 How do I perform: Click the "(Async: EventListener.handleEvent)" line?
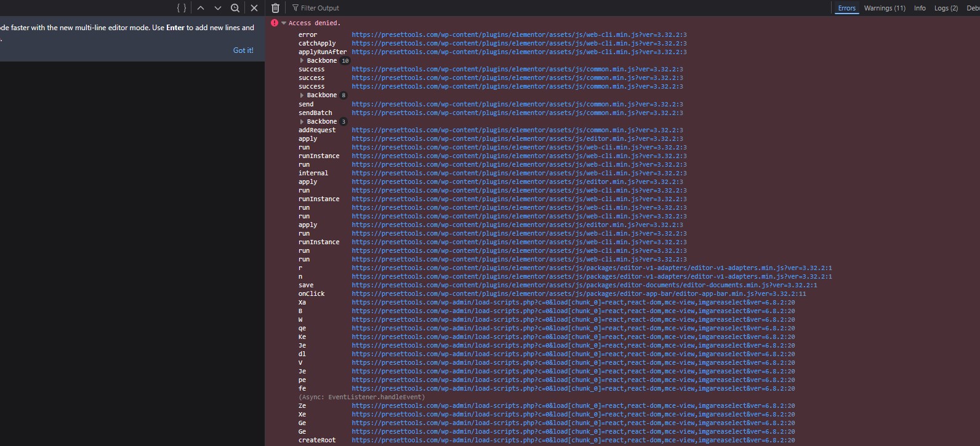pyautogui.click(x=361, y=397)
